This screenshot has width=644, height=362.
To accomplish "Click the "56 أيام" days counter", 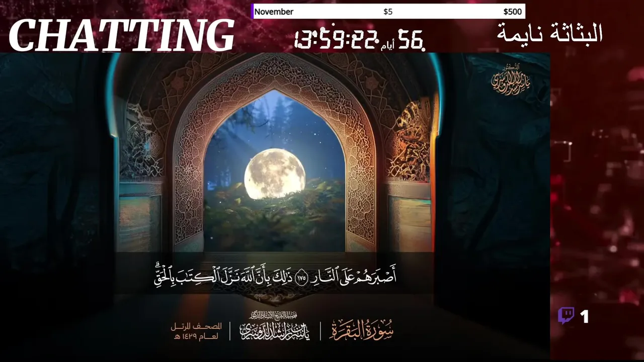I will [403, 40].
